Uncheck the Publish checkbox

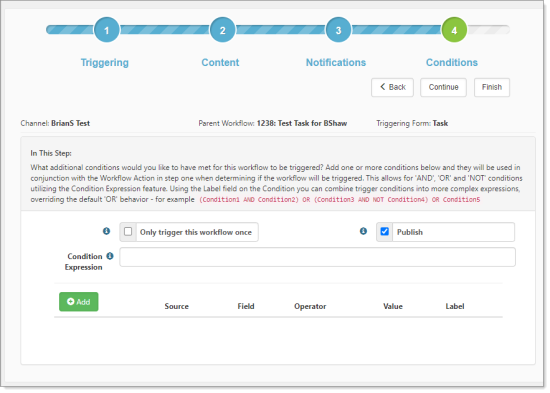pos(384,232)
